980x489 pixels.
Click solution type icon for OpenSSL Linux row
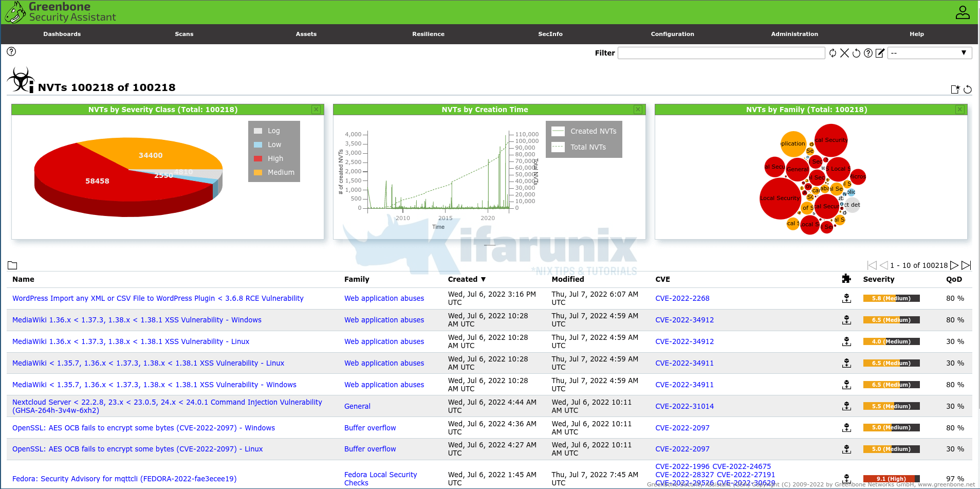pyautogui.click(x=846, y=449)
